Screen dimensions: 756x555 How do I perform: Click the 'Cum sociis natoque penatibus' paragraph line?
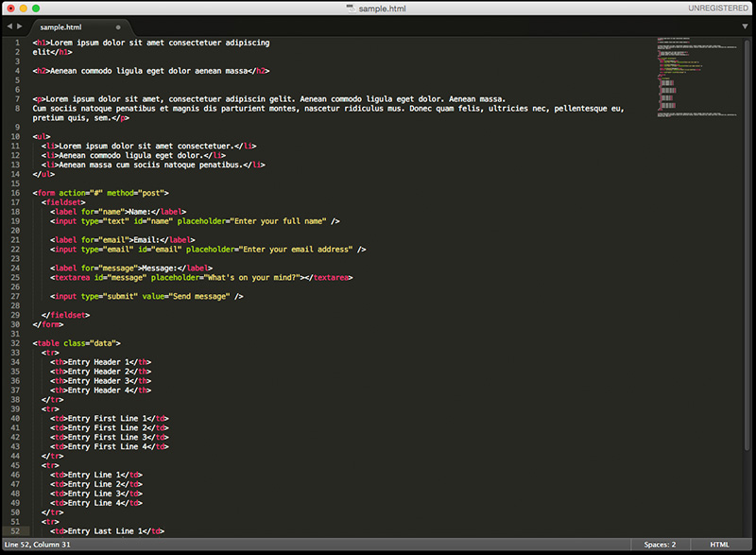pos(328,109)
